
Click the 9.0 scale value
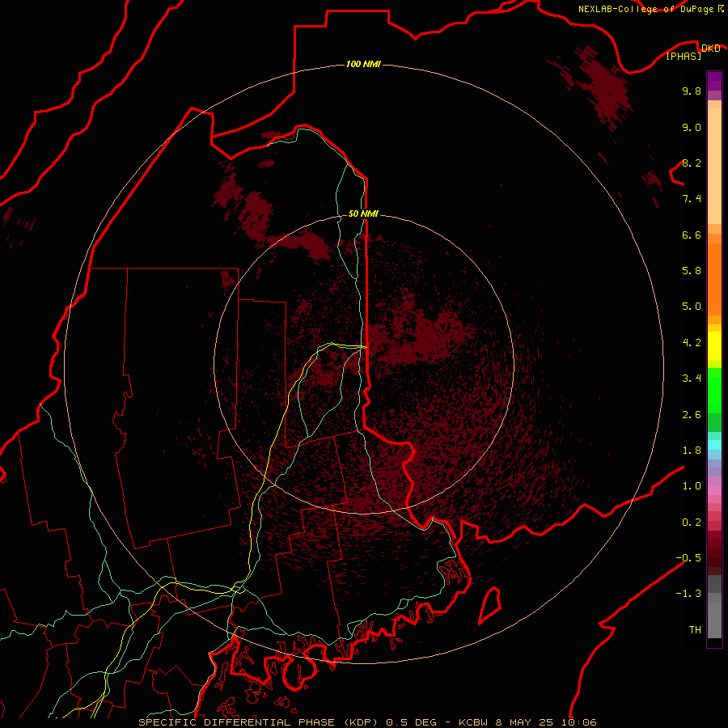pyautogui.click(x=692, y=128)
